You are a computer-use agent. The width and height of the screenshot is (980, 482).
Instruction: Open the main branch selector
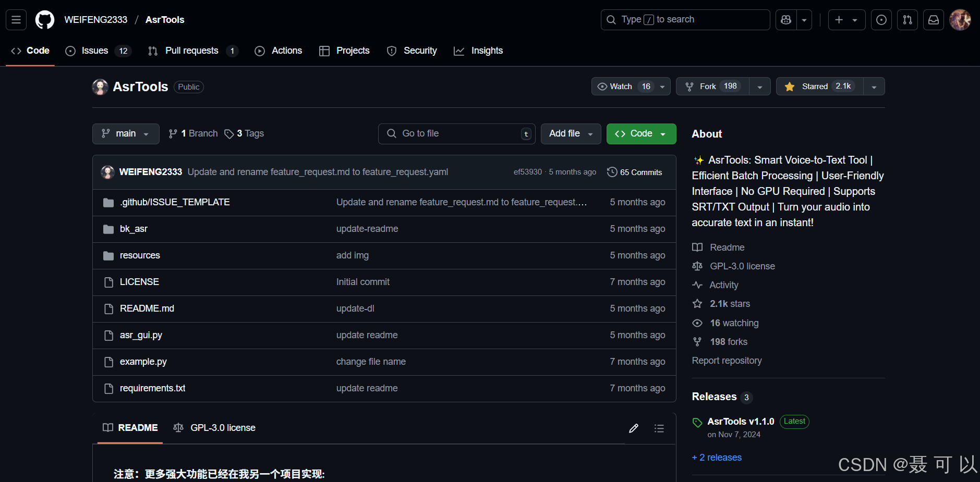(x=126, y=134)
